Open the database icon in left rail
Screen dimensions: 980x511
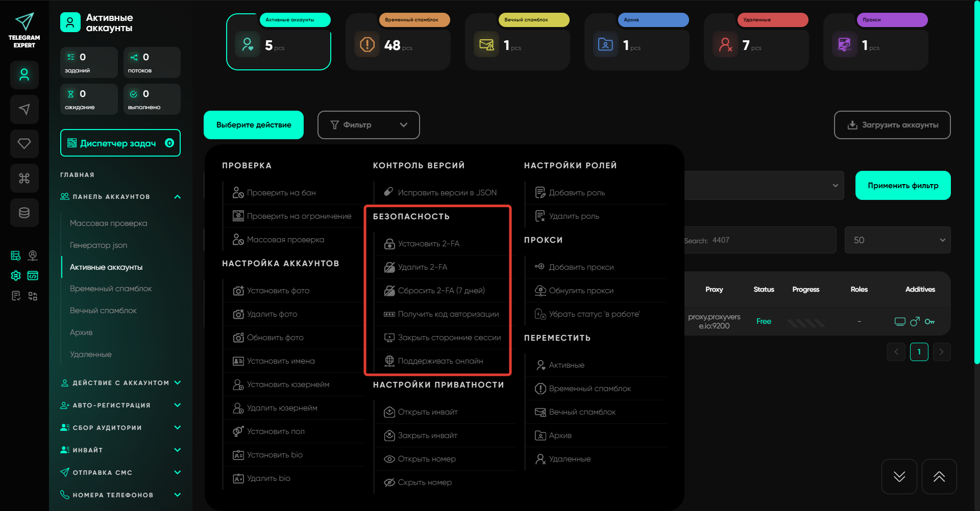point(24,213)
